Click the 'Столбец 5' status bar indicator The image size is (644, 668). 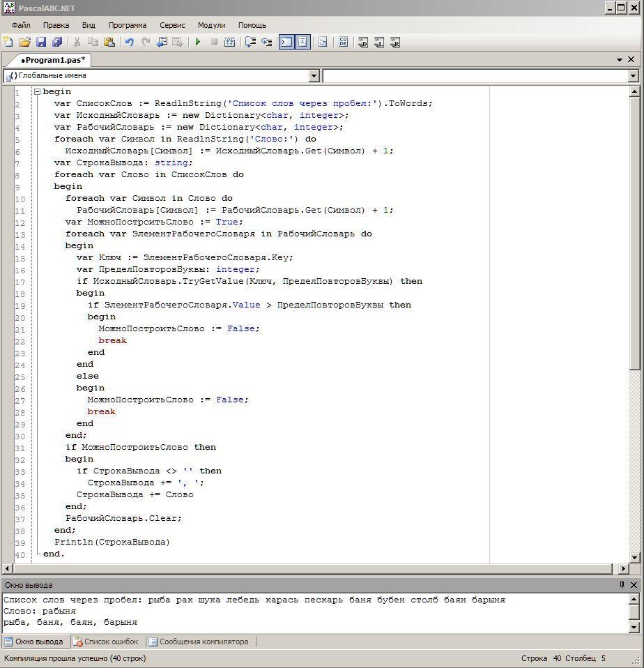click(585, 658)
